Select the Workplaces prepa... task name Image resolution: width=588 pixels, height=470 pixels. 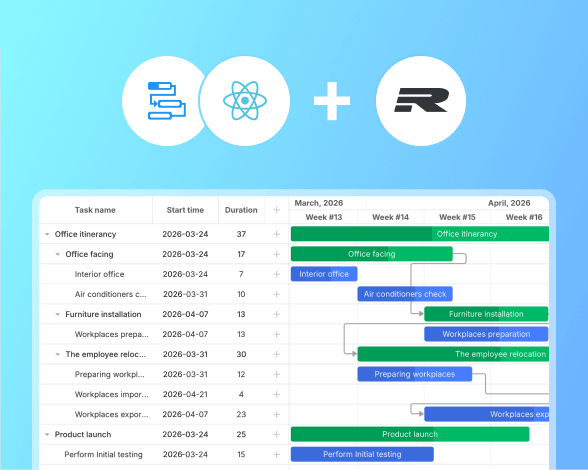112,334
